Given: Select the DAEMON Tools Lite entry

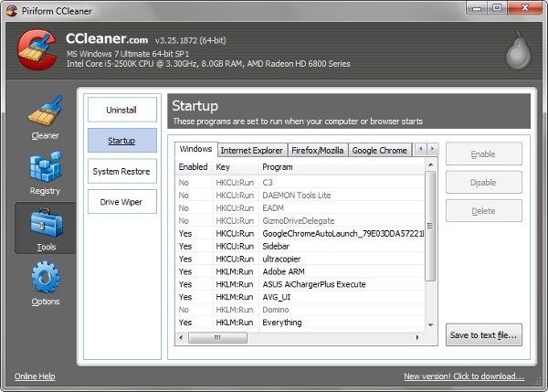Looking at the screenshot, I should (300, 196).
